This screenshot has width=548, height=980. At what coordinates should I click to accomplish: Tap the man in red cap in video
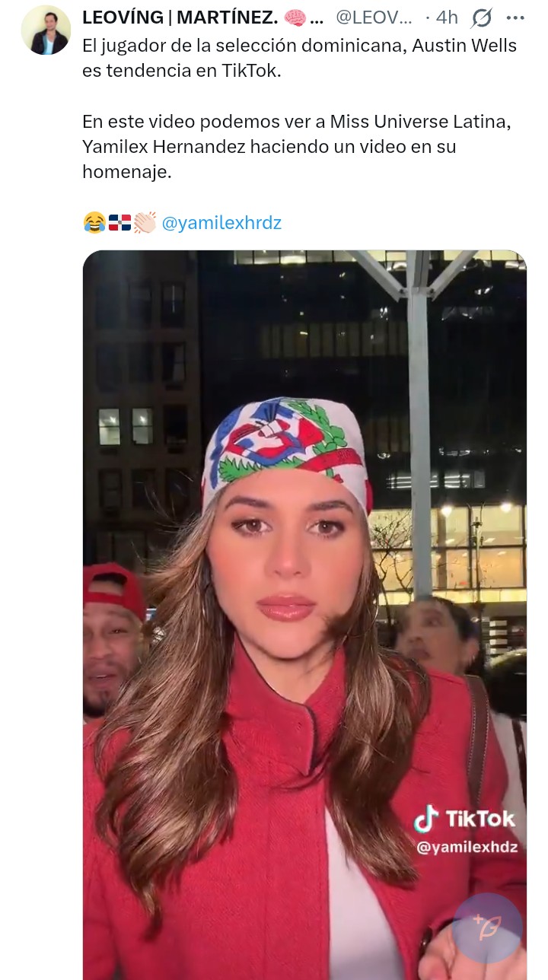pos(113,639)
